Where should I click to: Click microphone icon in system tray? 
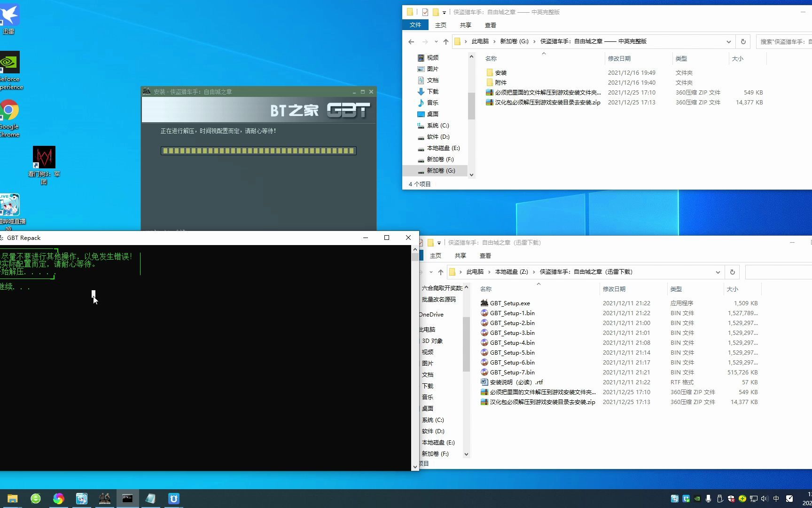708,499
